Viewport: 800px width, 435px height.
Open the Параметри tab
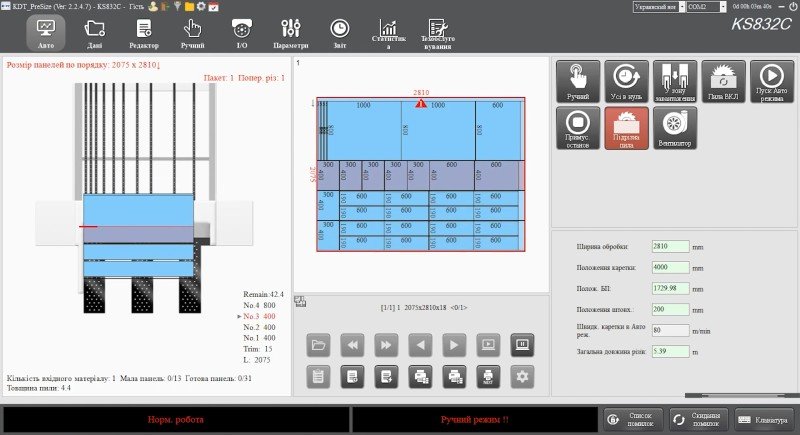pos(291,34)
